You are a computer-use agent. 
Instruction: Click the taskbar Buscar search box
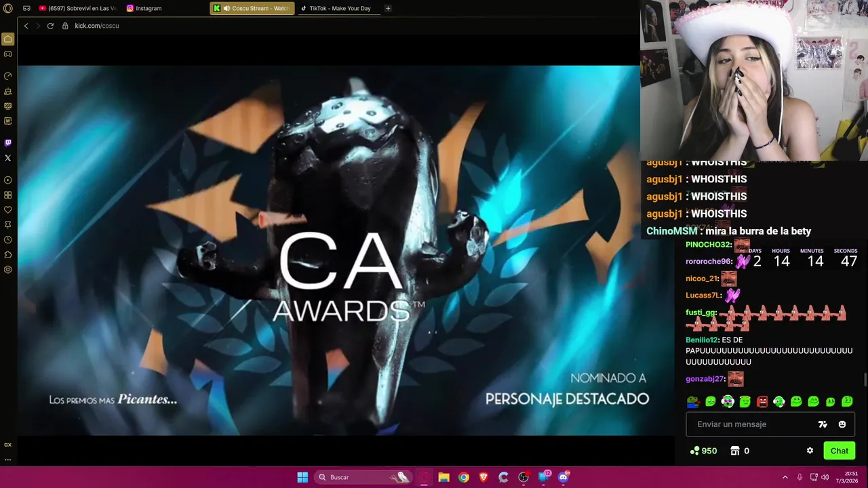click(363, 477)
